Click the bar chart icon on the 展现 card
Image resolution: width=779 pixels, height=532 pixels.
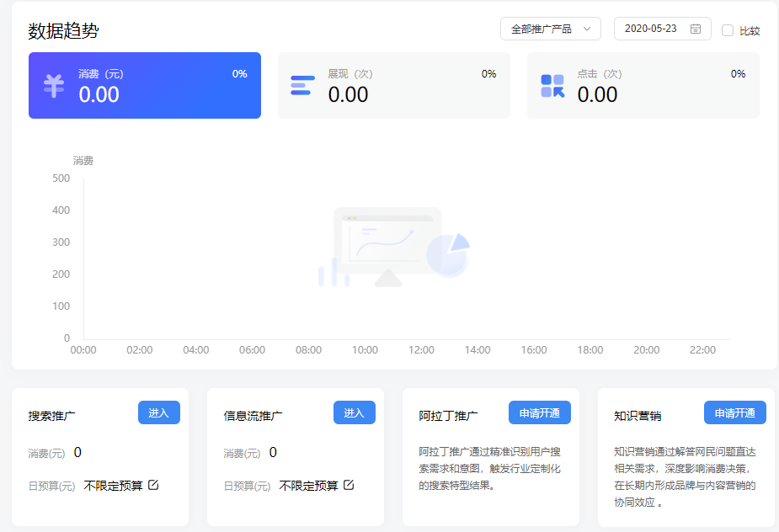[x=301, y=85]
